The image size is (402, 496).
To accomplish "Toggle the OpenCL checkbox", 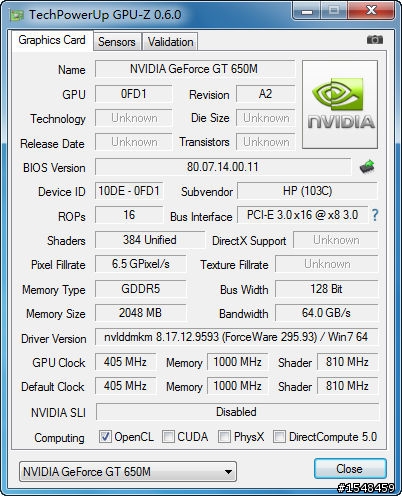I will 105,436.
